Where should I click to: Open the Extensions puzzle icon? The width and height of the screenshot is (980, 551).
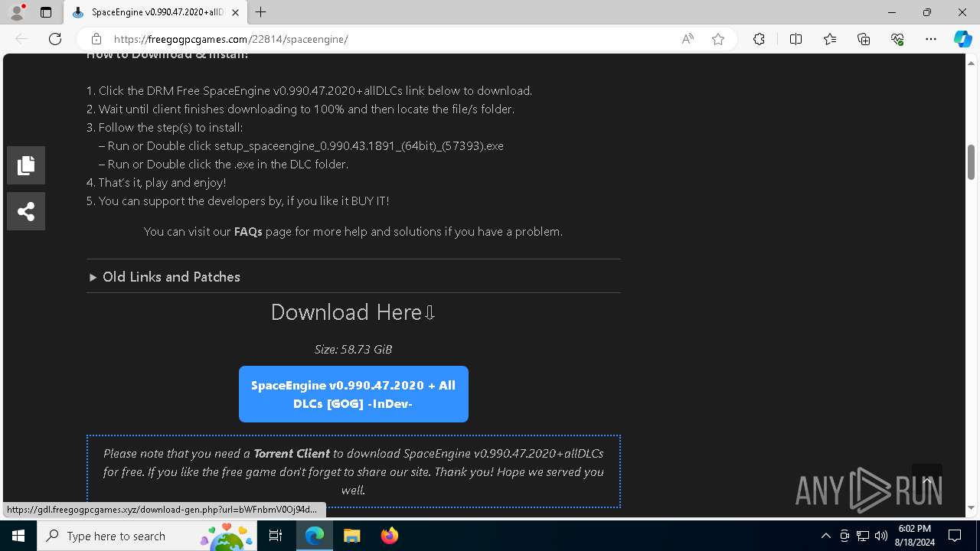759,39
